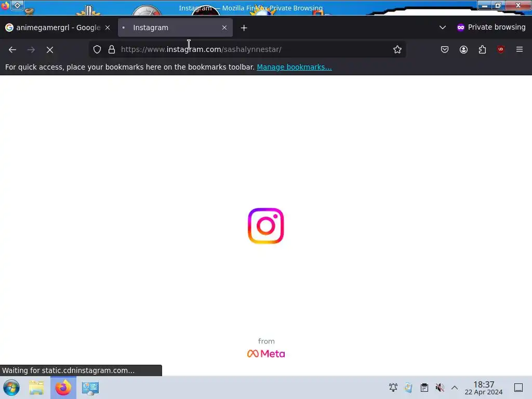Select the Instagram tab
Image resolution: width=532 pixels, height=399 pixels.
[x=175, y=28]
